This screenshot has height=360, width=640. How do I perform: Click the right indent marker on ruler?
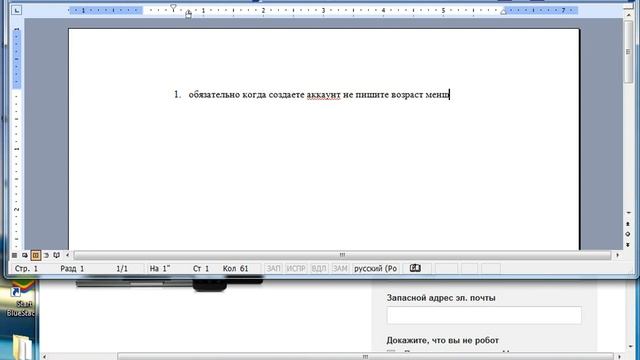503,12
